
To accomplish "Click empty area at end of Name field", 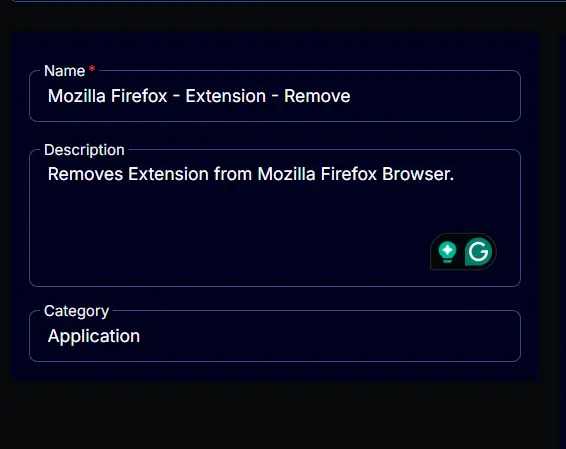I will click(x=433, y=96).
